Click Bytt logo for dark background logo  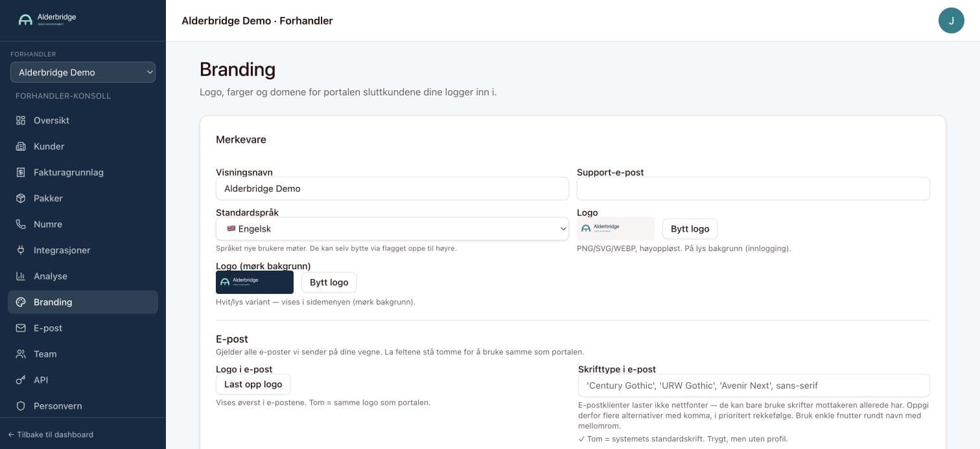pos(329,282)
